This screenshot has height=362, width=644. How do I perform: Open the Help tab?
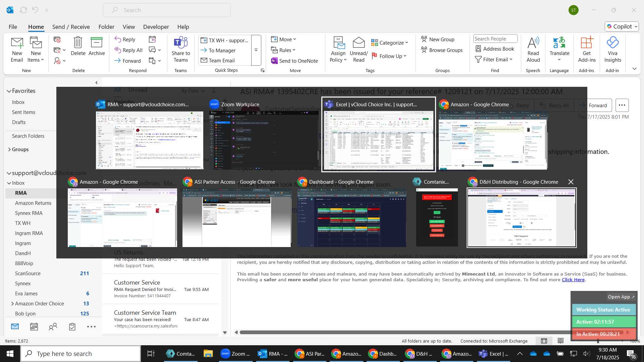(x=183, y=27)
